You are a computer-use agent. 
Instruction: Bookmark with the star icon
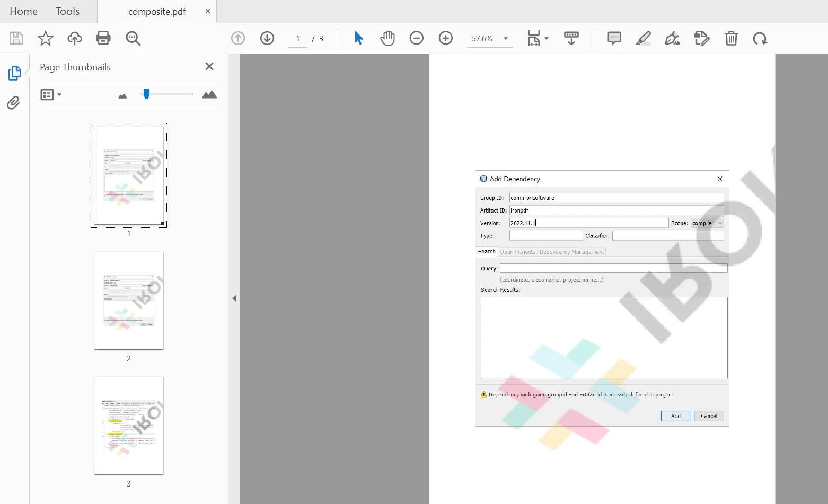[46, 38]
